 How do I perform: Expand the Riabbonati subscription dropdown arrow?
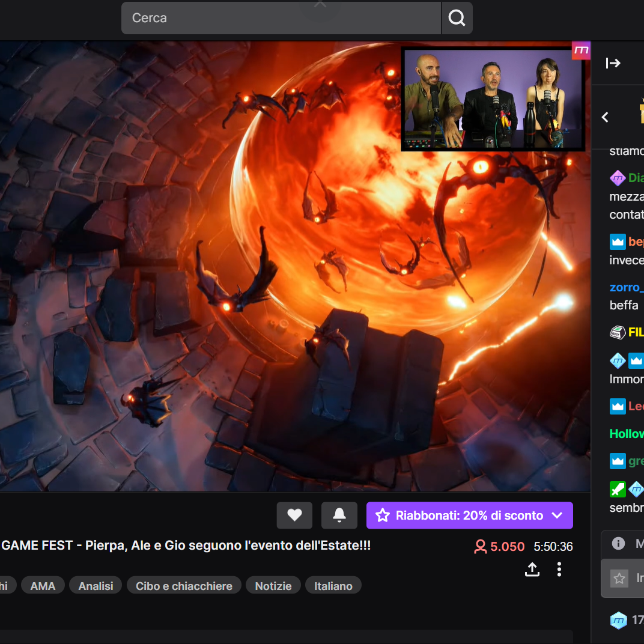tap(557, 515)
